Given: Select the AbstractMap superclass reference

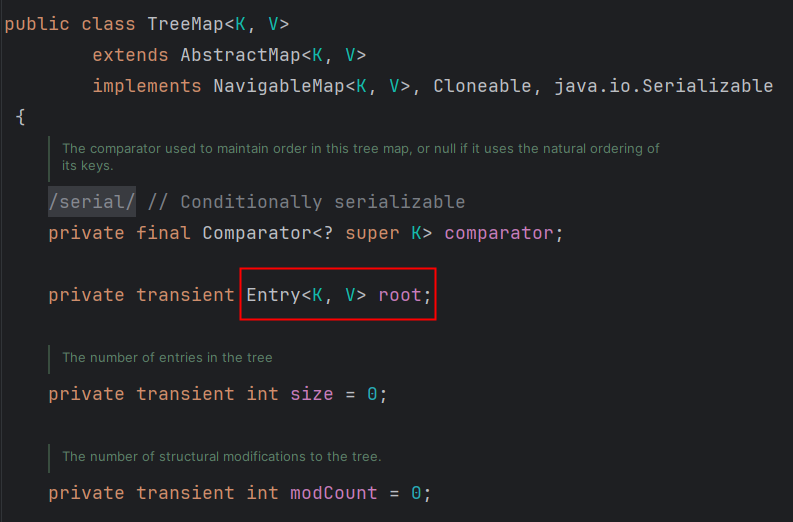Looking at the screenshot, I should (x=241, y=55).
